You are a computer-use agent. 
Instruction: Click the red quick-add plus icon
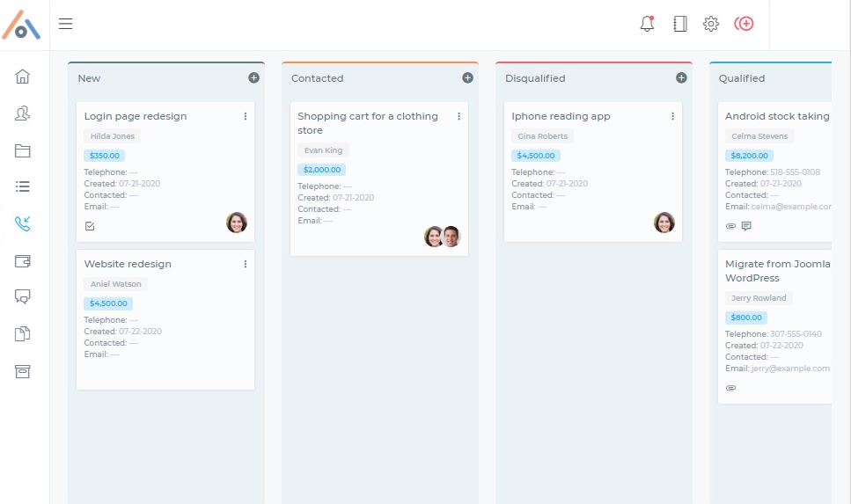[745, 24]
